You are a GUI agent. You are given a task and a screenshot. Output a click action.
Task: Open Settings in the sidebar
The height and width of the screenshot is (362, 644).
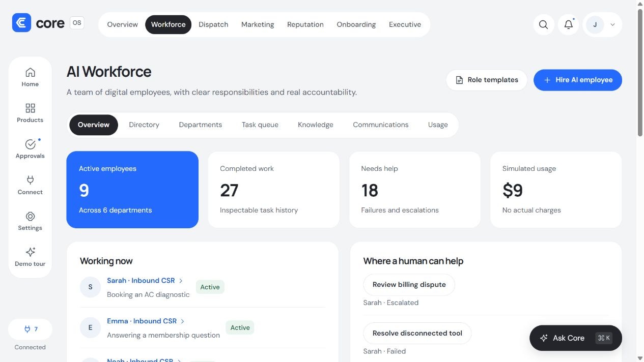coord(30,221)
